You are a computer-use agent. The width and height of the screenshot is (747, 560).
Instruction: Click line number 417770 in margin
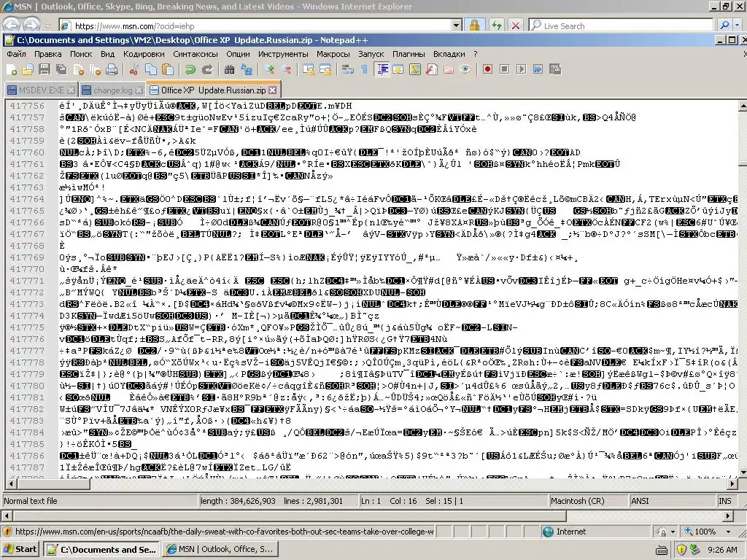point(27,269)
